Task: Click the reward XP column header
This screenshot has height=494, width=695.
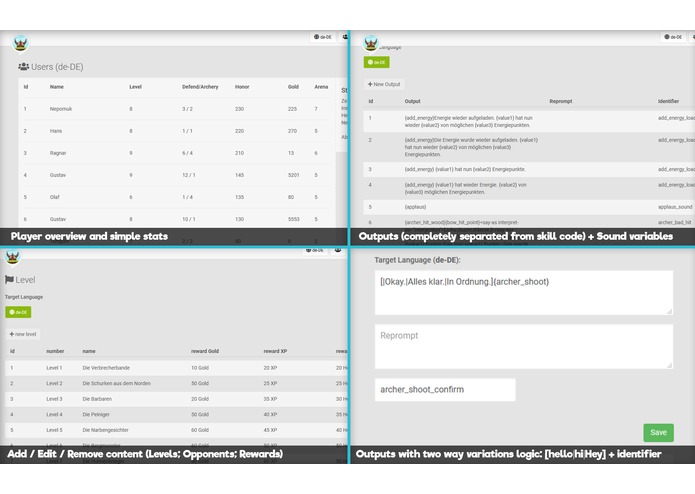Action: (275, 351)
